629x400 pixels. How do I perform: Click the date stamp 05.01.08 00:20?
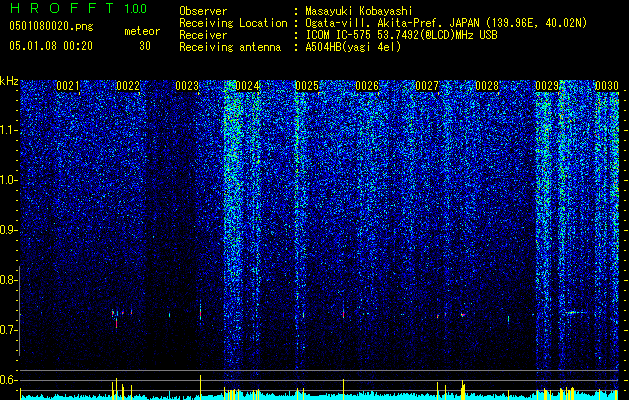pyautogui.click(x=51, y=46)
